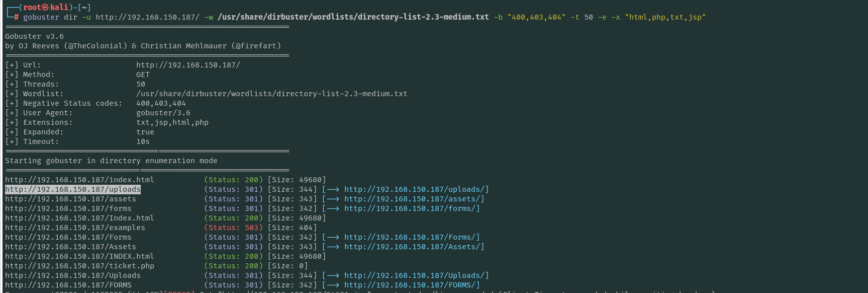Click the Index.html result URL with capital I
Screen dimensions: 868x293
[79, 218]
